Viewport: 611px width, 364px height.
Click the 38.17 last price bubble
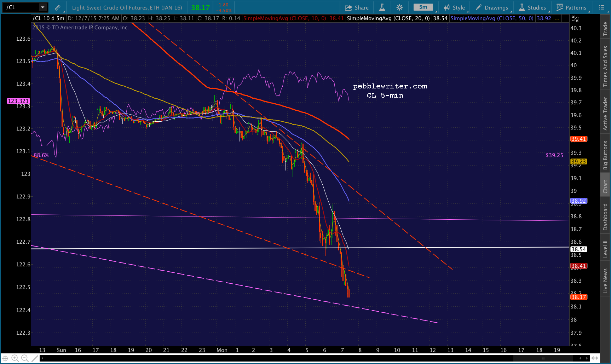click(x=579, y=297)
